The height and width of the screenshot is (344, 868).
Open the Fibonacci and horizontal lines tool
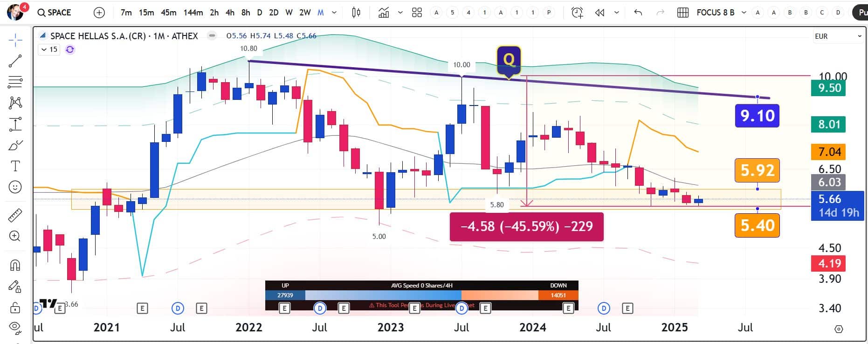[x=15, y=82]
